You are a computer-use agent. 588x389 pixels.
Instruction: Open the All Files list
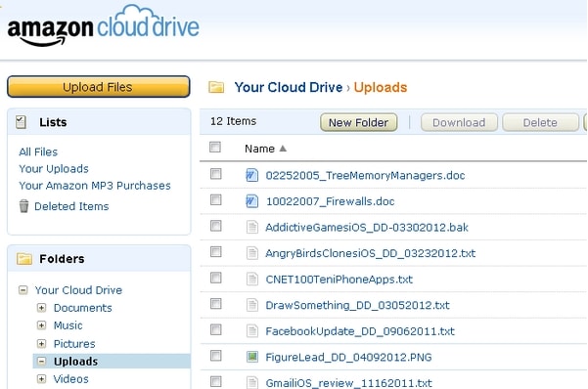tap(38, 151)
